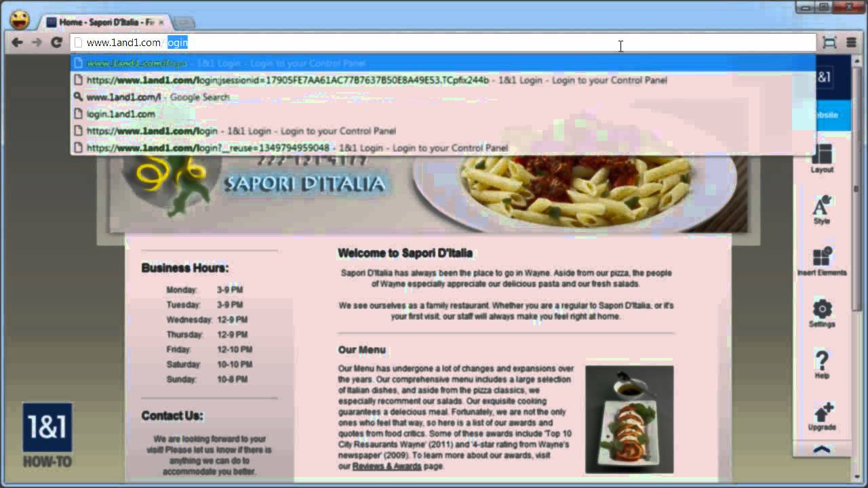This screenshot has height=488, width=868.
Task: Click the Thursday hours row
Action: tap(207, 335)
